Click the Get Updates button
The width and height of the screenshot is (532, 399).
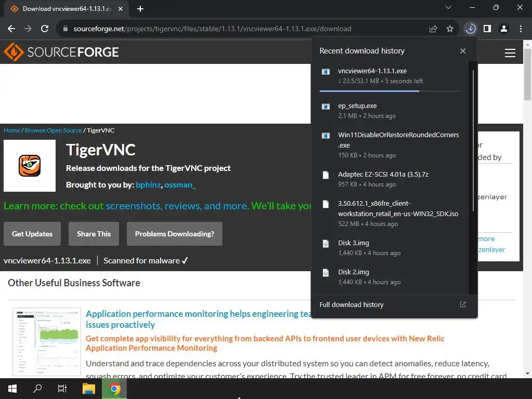pyautogui.click(x=32, y=234)
